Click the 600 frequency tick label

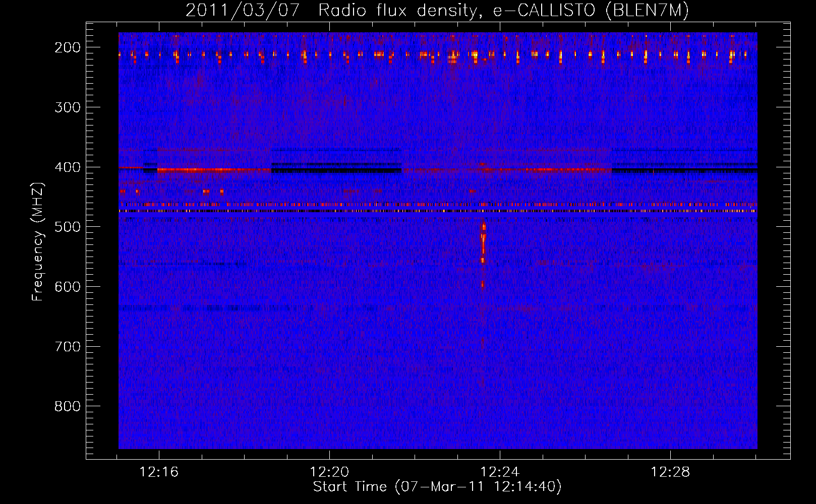(x=68, y=287)
